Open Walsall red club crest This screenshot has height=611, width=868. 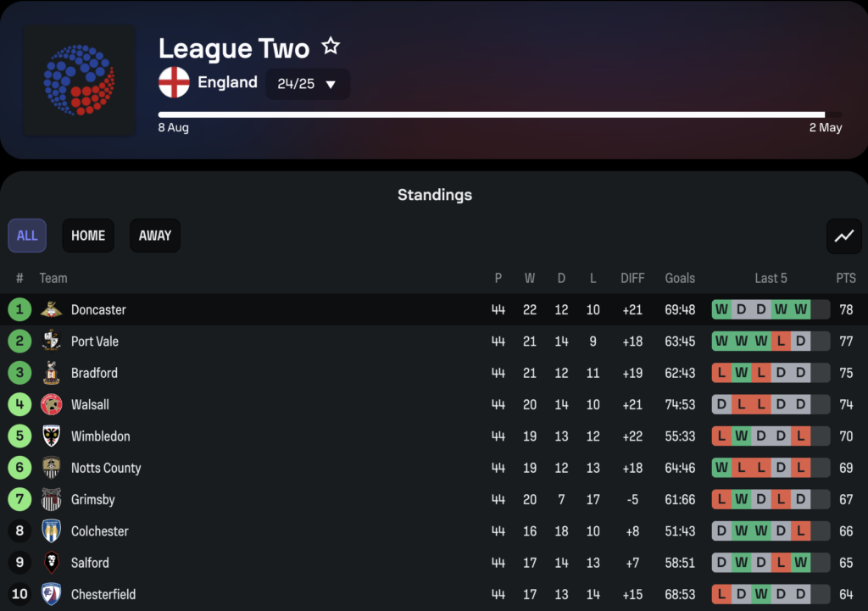point(52,404)
